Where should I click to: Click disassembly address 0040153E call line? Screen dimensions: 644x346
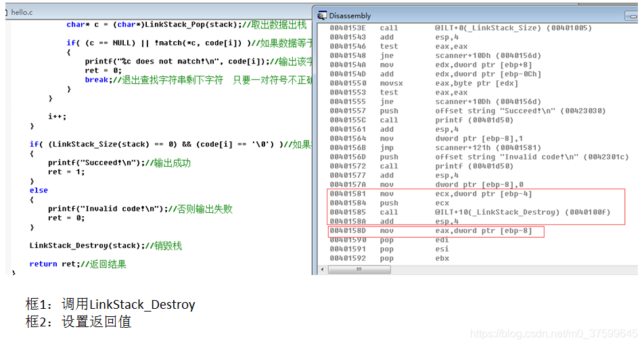click(461, 28)
